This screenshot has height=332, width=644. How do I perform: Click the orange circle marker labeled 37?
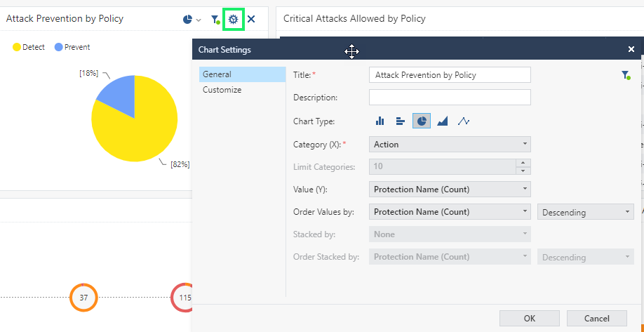[83, 298]
